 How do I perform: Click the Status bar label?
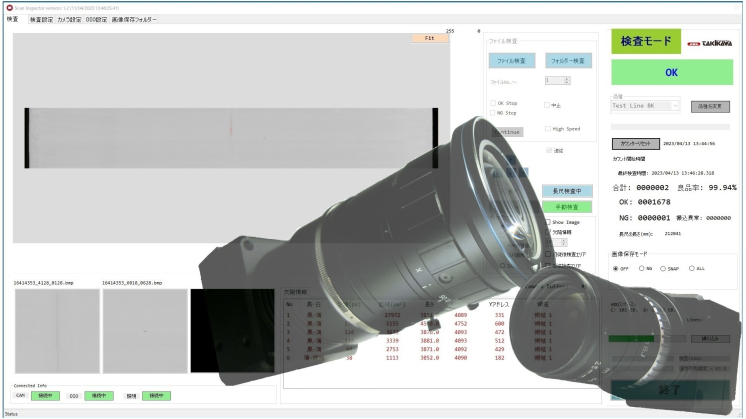pyautogui.click(x=11, y=414)
